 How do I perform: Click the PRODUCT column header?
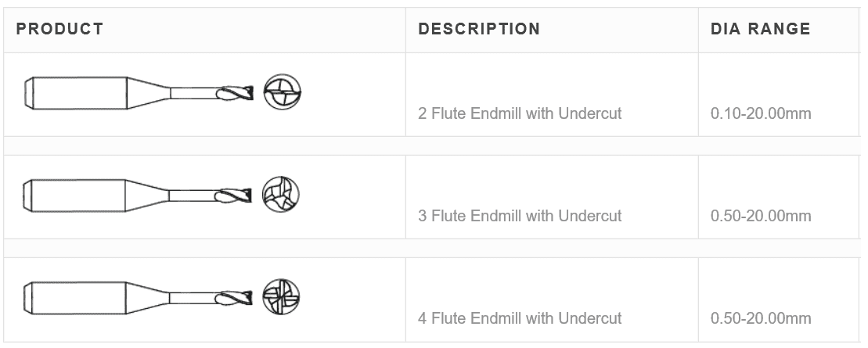tap(60, 30)
